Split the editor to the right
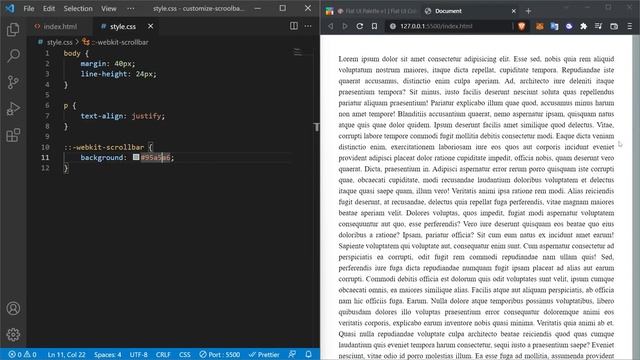The width and height of the screenshot is (640, 360). tap(293, 26)
